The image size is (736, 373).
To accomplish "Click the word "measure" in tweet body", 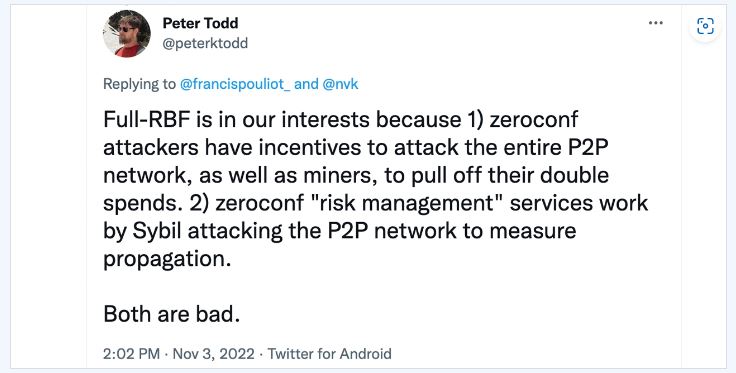I will tap(532, 231).
